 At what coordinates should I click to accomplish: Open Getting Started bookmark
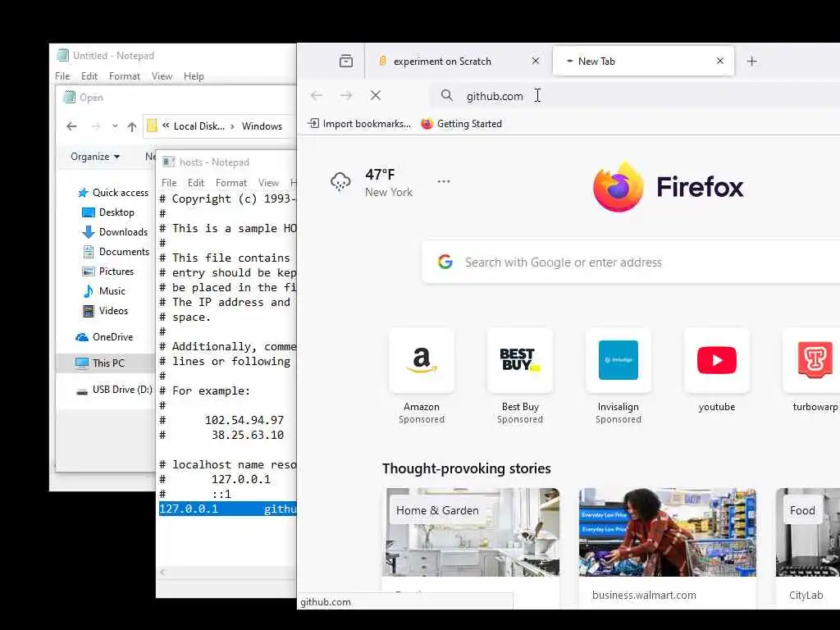pos(461,124)
